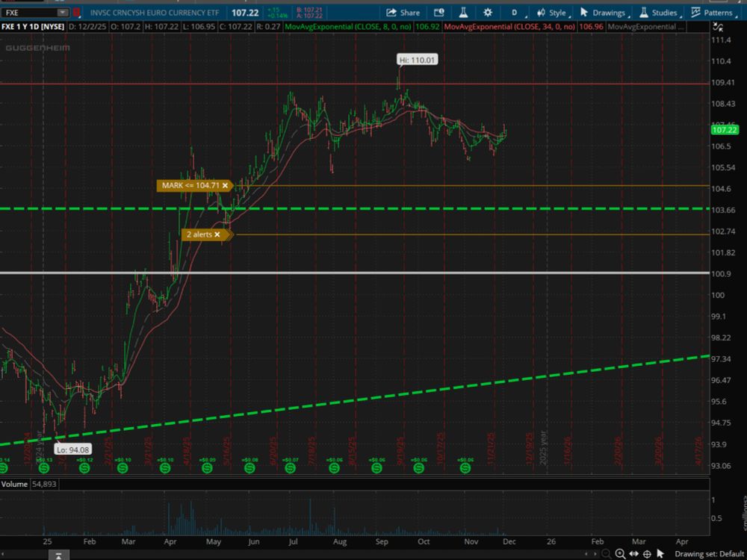Open the Drawing set: Default selector

[x=709, y=554]
